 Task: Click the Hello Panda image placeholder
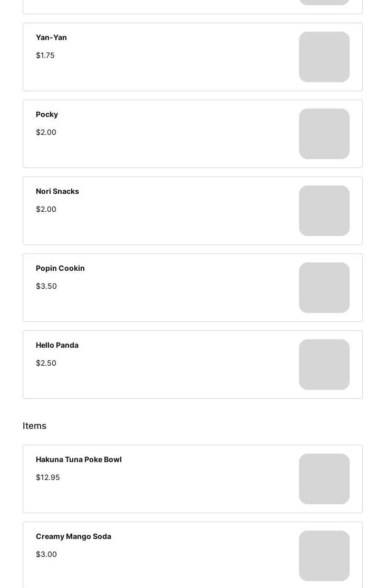[x=324, y=365]
